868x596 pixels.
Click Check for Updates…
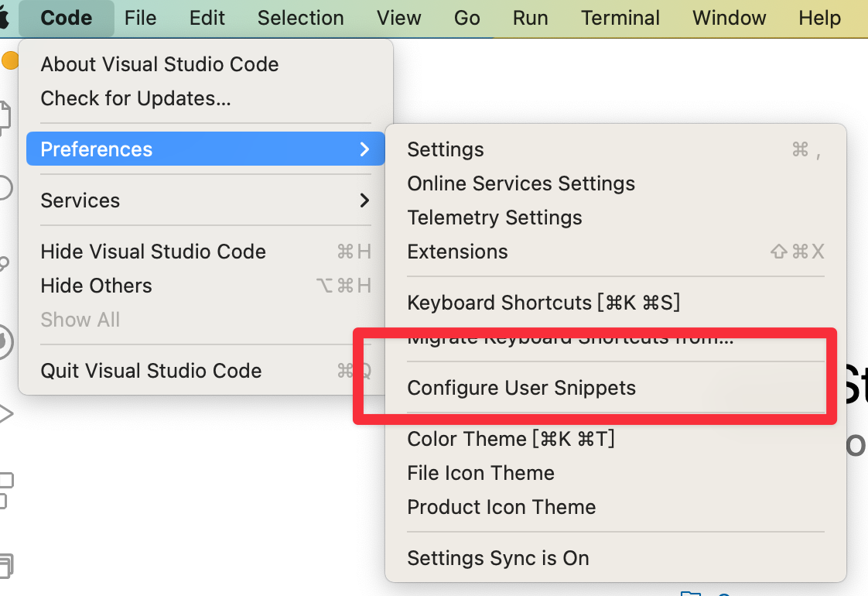(x=135, y=98)
